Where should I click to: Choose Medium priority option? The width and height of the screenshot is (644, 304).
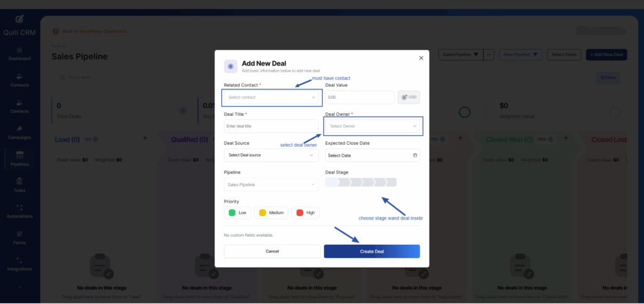click(271, 213)
